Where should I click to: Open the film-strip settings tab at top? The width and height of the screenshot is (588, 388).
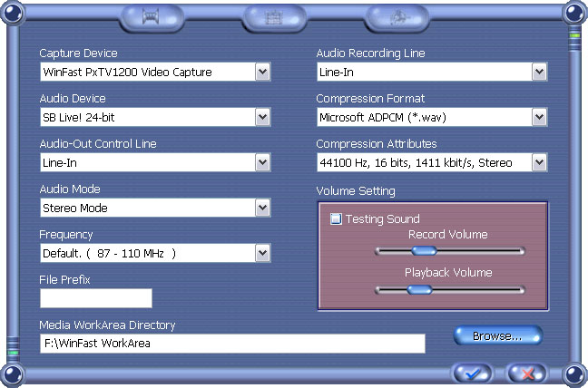click(x=152, y=17)
